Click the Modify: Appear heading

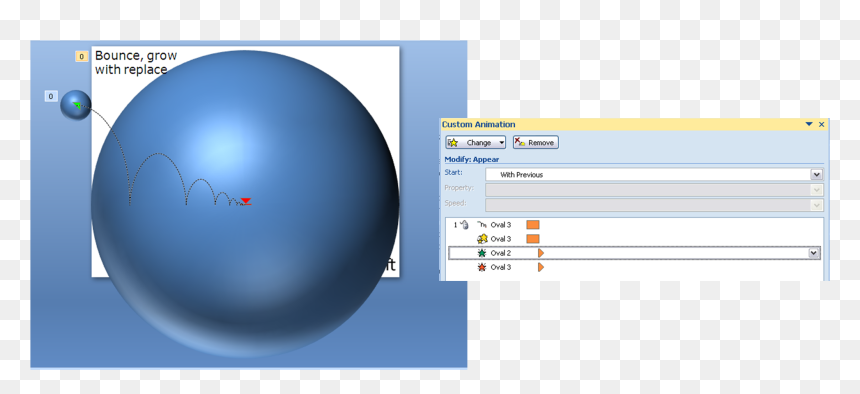click(472, 160)
